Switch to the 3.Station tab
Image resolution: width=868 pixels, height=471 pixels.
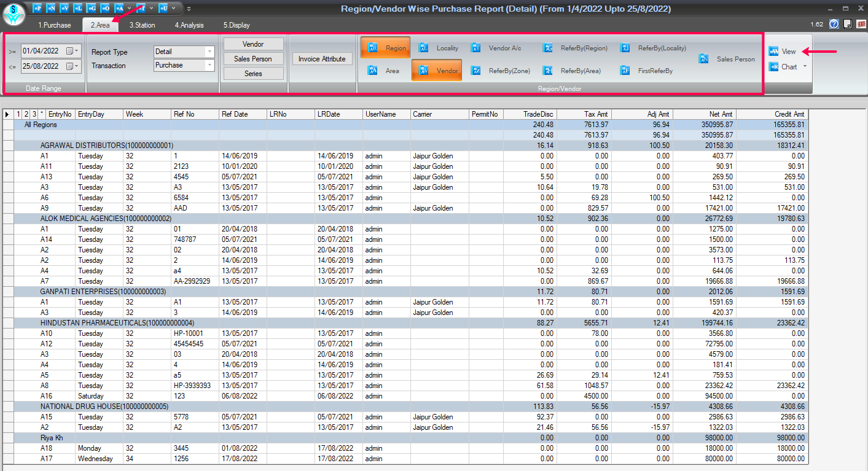click(142, 25)
